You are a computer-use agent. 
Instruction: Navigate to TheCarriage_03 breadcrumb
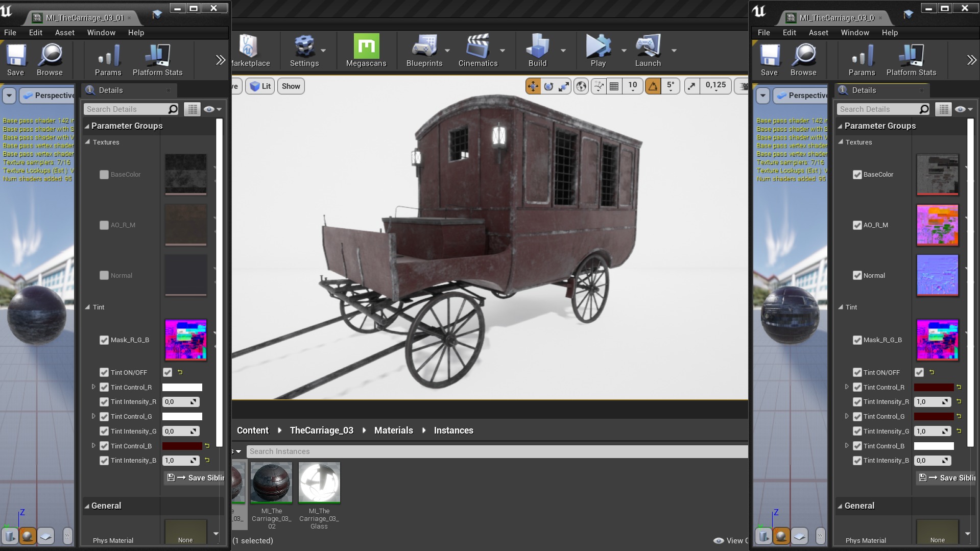click(x=322, y=430)
